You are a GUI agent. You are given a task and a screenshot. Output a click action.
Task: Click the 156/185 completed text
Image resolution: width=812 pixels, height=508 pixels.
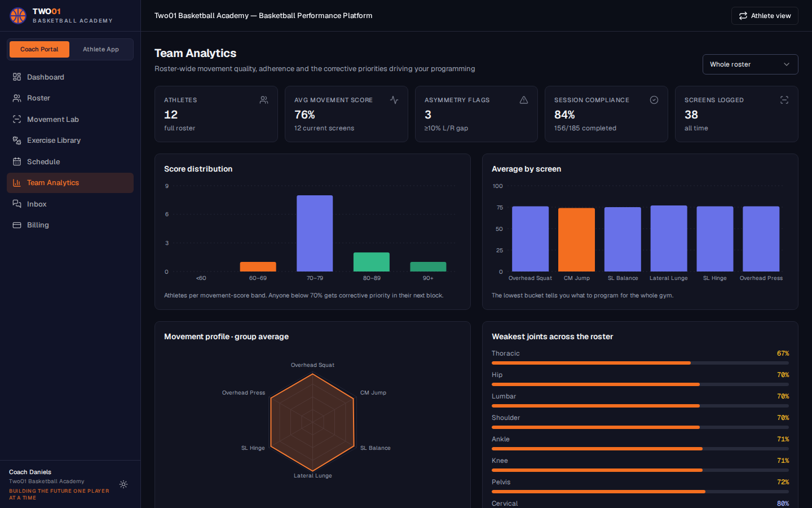pos(585,128)
